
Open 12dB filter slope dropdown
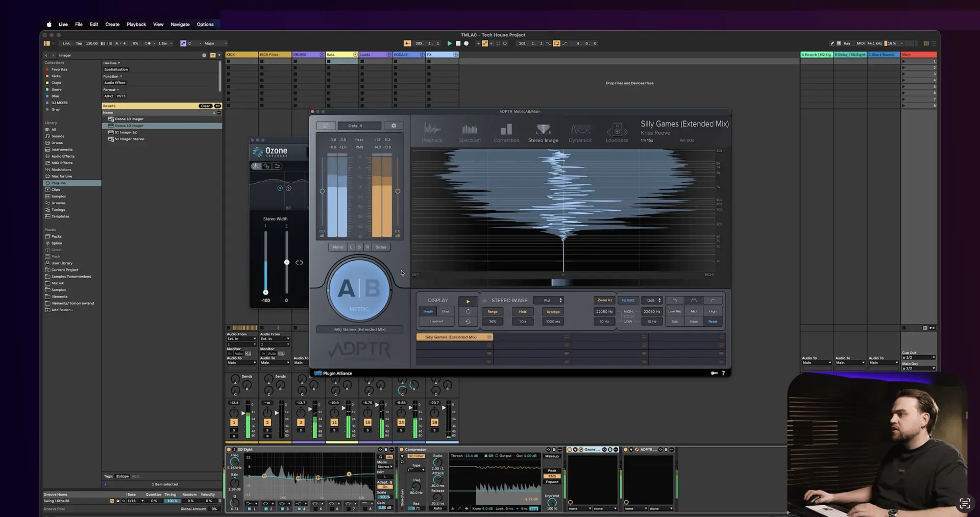[652, 300]
